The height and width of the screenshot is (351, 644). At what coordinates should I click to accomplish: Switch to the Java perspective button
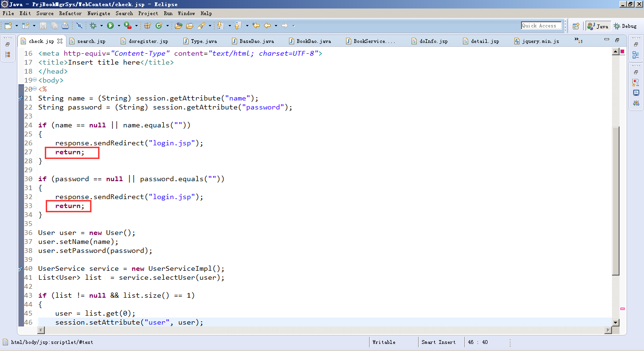pyautogui.click(x=598, y=25)
